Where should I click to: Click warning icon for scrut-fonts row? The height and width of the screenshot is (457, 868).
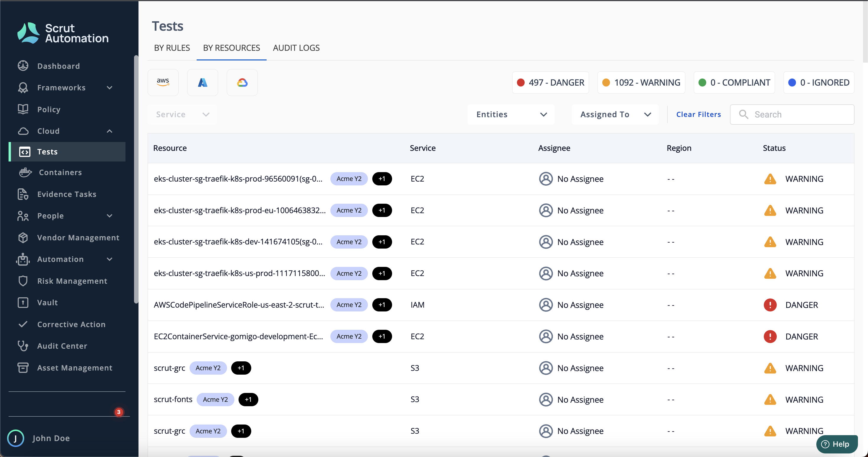point(770,399)
